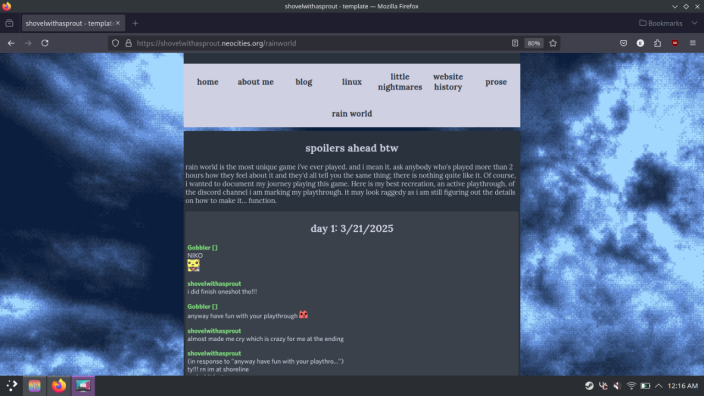Bookmark this page with the star icon
Screen dimensions: 704x396
coord(553,43)
